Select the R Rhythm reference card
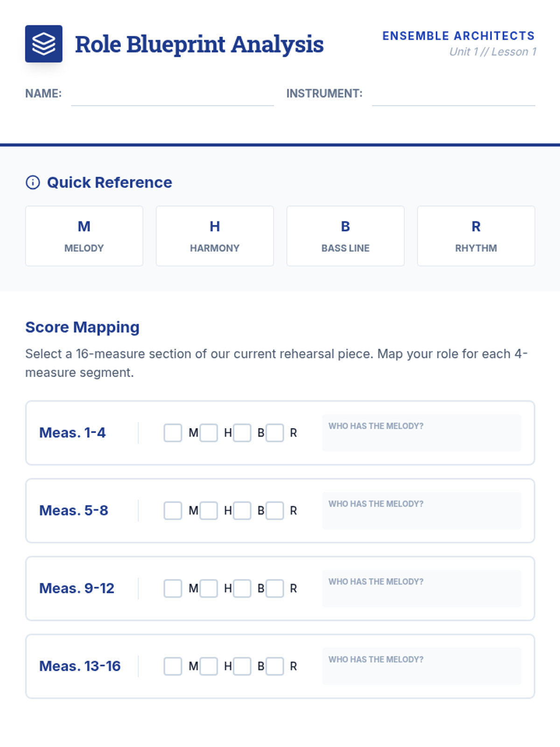 (476, 236)
